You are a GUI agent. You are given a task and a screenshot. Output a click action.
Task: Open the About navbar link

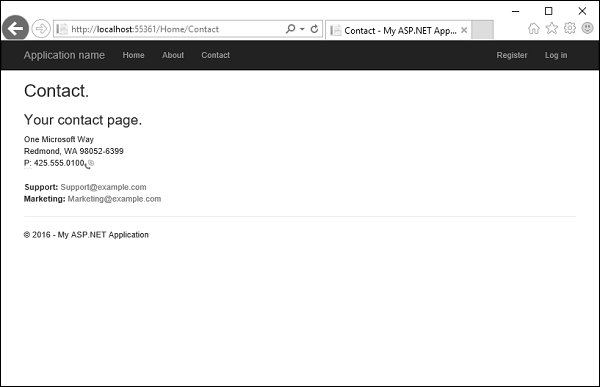click(173, 55)
